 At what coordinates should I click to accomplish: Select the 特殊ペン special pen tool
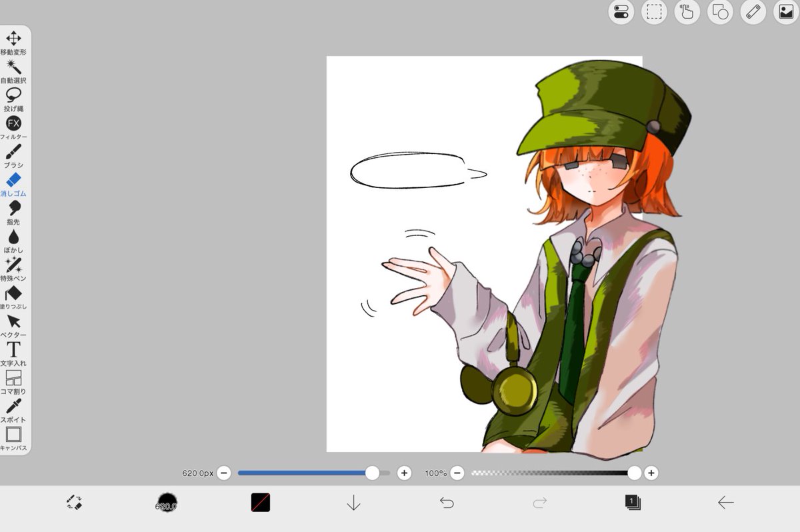click(x=13, y=269)
